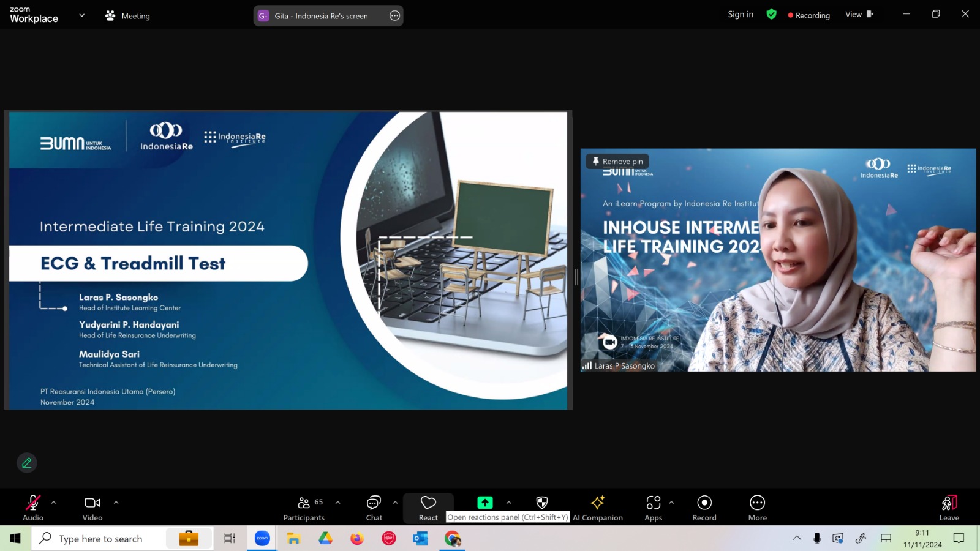Open Chrome from the taskbar

click(453, 539)
